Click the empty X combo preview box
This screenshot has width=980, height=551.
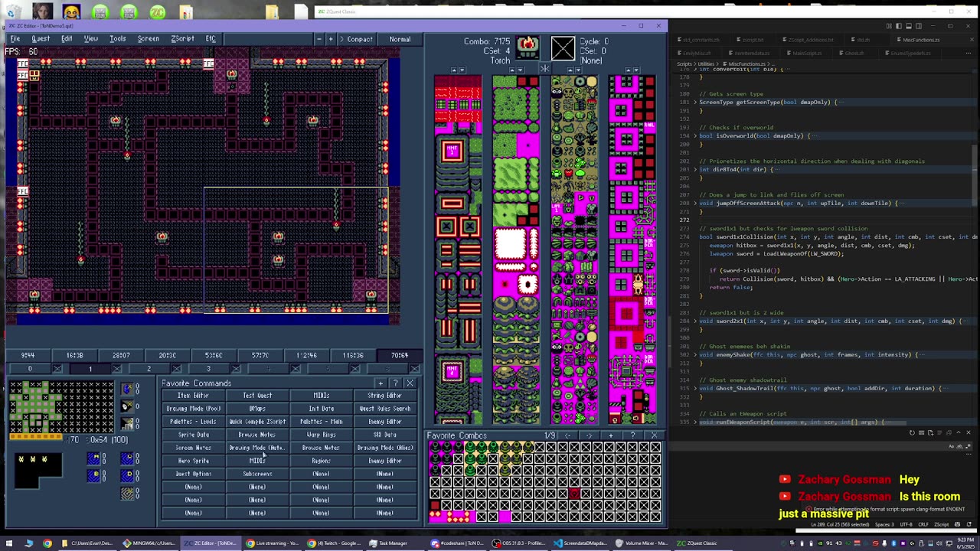pos(563,48)
